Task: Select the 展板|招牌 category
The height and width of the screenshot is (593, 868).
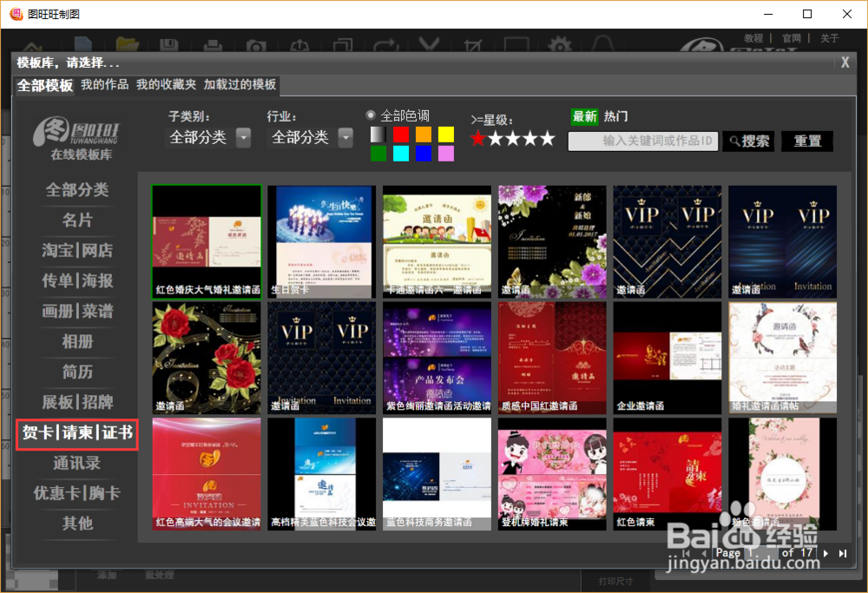Action: [x=77, y=402]
